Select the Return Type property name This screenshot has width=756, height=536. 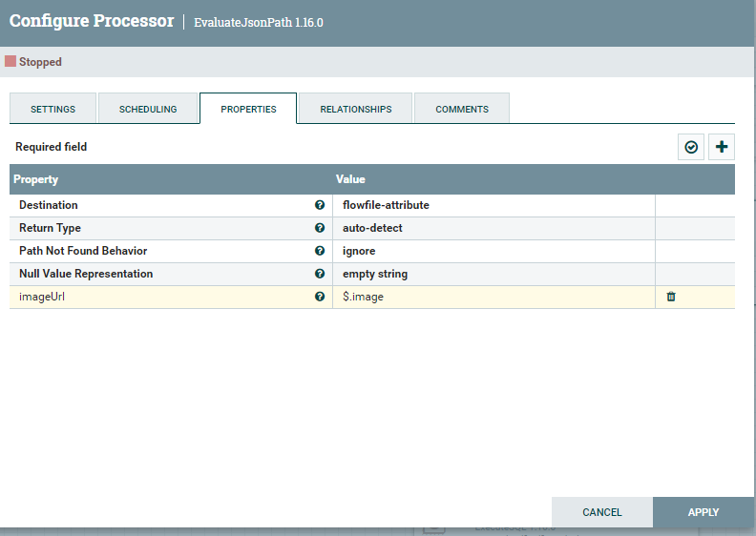[50, 228]
